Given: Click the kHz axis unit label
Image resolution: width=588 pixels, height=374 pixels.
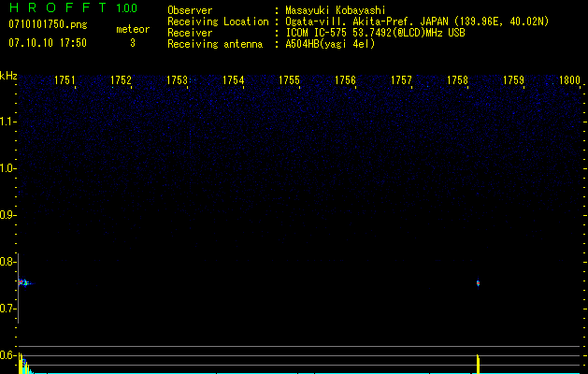Looking at the screenshot, I should tap(8, 76).
